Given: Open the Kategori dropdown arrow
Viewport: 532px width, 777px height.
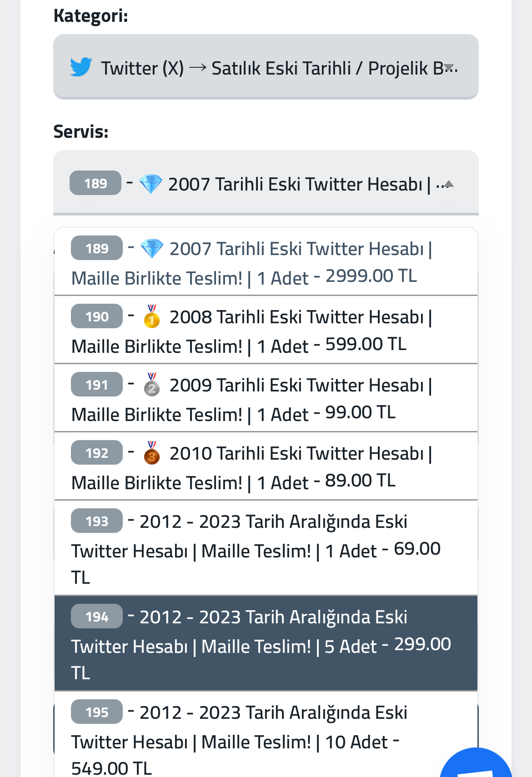Looking at the screenshot, I should (x=449, y=68).
